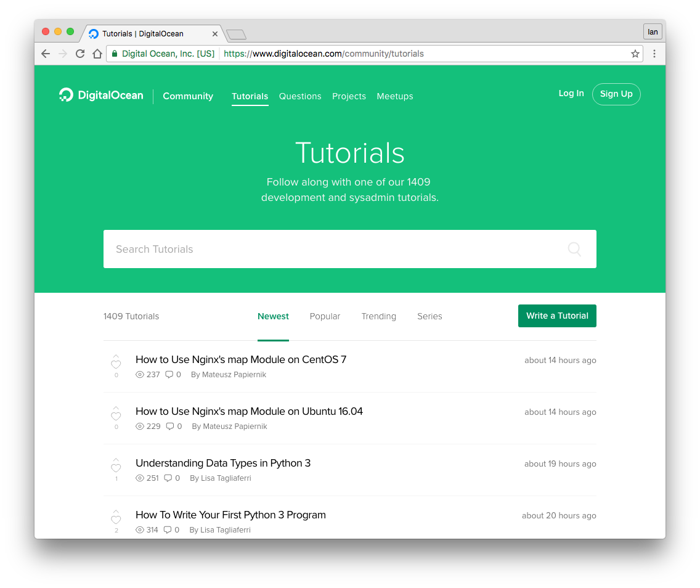Click the Log In link

(571, 93)
